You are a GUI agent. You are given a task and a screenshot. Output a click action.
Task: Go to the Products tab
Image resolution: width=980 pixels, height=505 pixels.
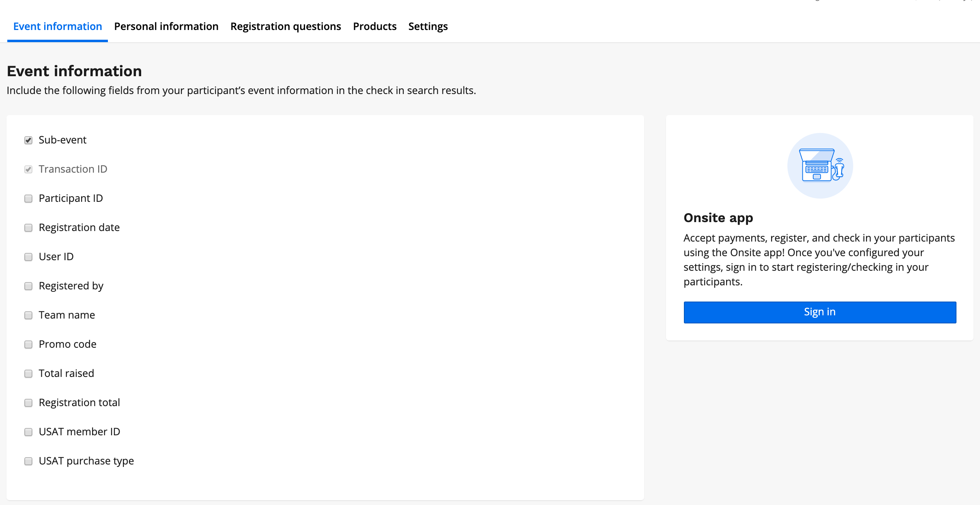[x=374, y=27]
